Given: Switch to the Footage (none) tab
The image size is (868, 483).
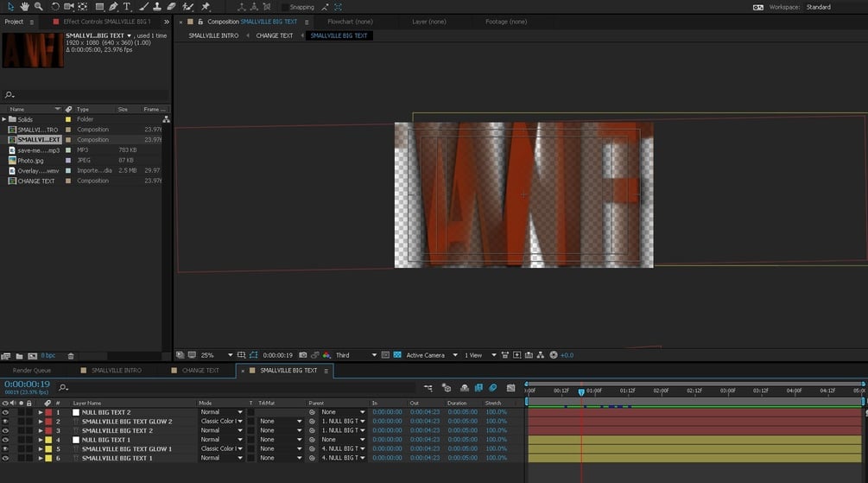Looking at the screenshot, I should click(x=506, y=22).
